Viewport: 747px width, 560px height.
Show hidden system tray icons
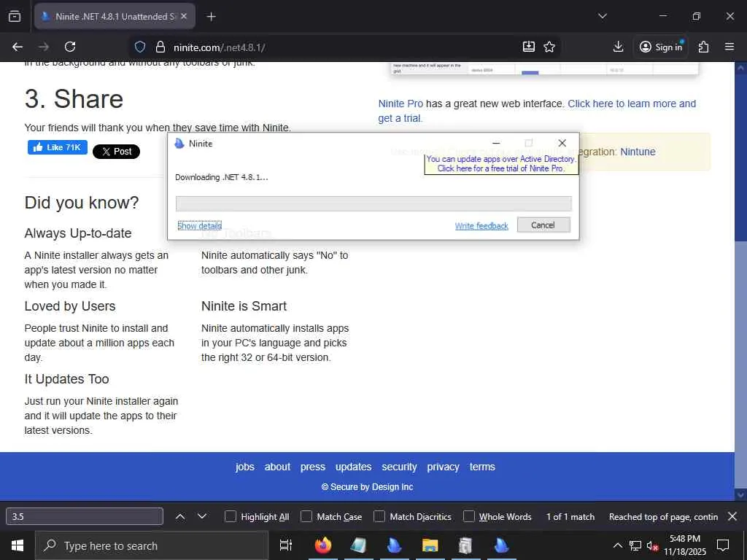pyautogui.click(x=617, y=545)
